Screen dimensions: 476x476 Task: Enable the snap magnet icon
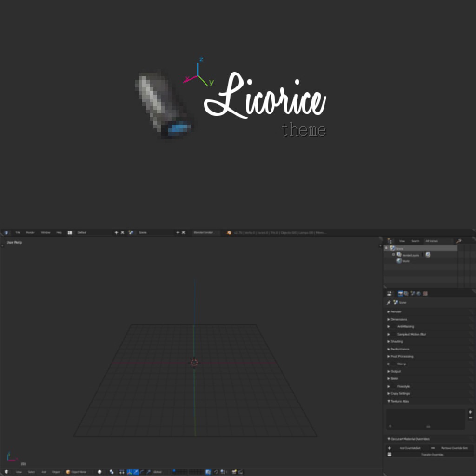tap(216, 472)
